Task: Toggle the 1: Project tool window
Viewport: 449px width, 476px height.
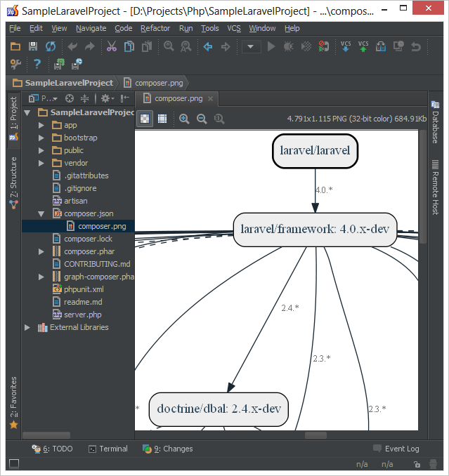Action: pos(13,119)
